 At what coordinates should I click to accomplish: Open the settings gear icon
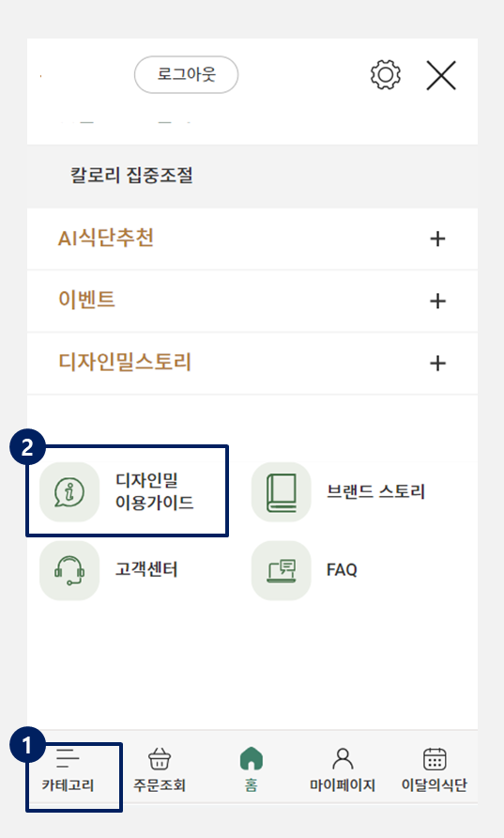coord(386,75)
